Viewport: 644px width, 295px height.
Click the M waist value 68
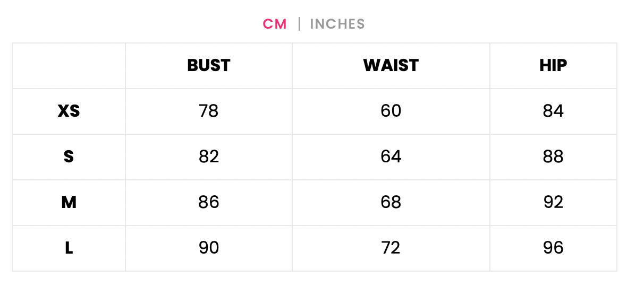point(391,202)
